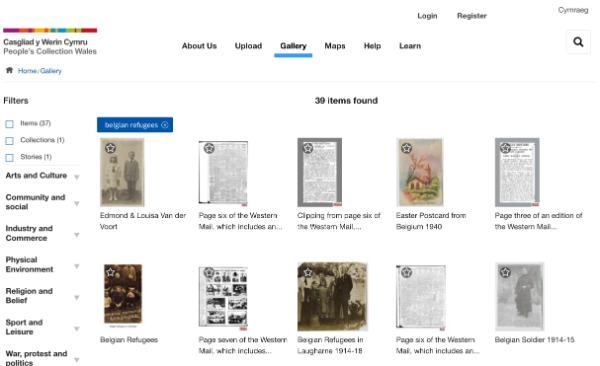Favorite the Edmond & Louisa Van der Voort photo star

(111, 148)
